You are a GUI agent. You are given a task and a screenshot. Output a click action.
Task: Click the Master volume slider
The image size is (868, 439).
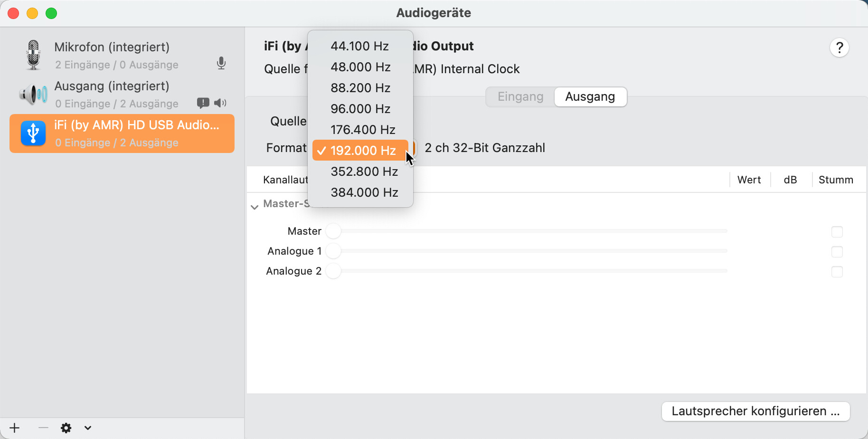527,231
